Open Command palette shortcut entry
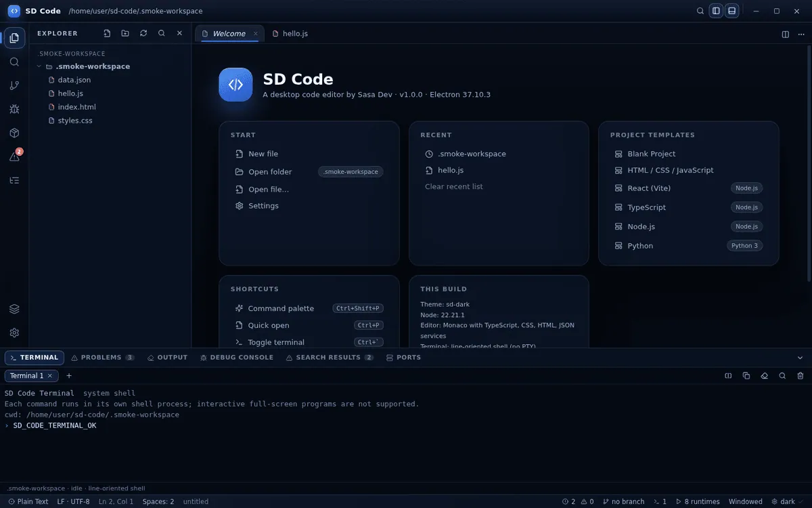 coord(309,308)
